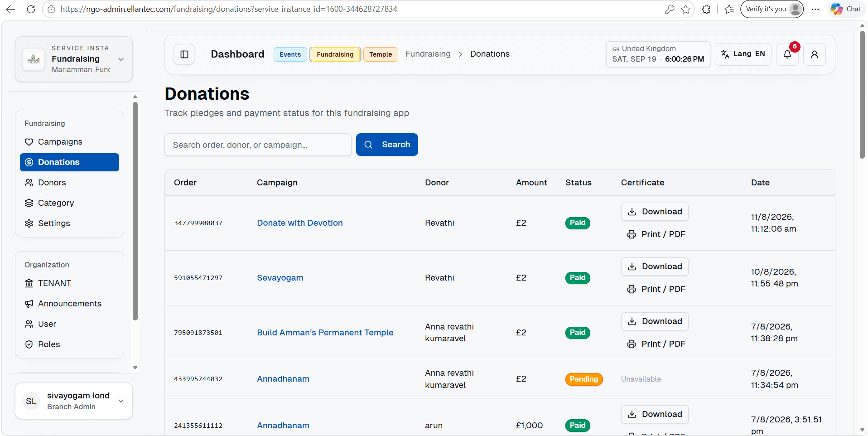Reload the page with refresh icon
This screenshot has width=868, height=436.
coord(31,9)
